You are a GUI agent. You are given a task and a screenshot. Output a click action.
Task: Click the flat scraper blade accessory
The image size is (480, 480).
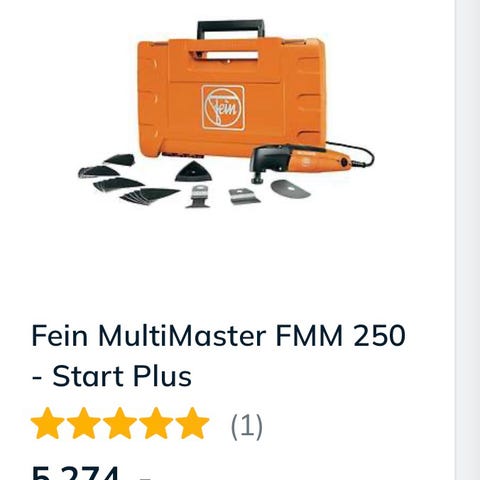[x=244, y=196]
